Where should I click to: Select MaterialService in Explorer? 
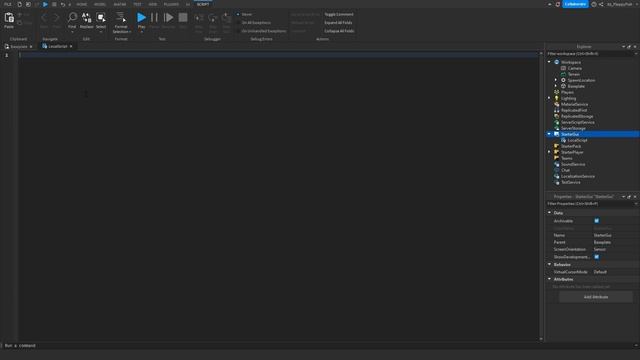pyautogui.click(x=574, y=104)
